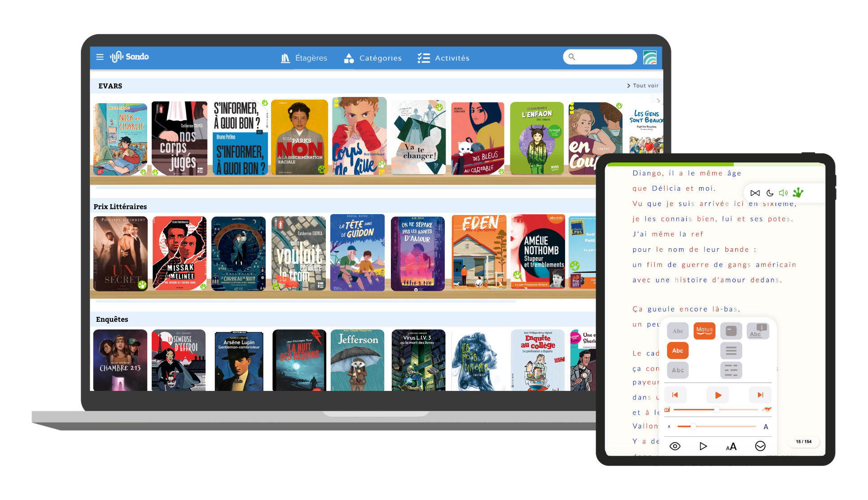The width and height of the screenshot is (868, 500).
Task: Toggle night mode moon icon in reader
Action: pos(770,193)
